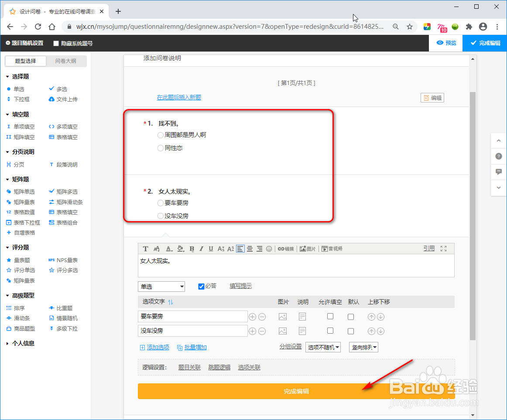
Task: Set 要车要房 as default option
Action: (351, 317)
